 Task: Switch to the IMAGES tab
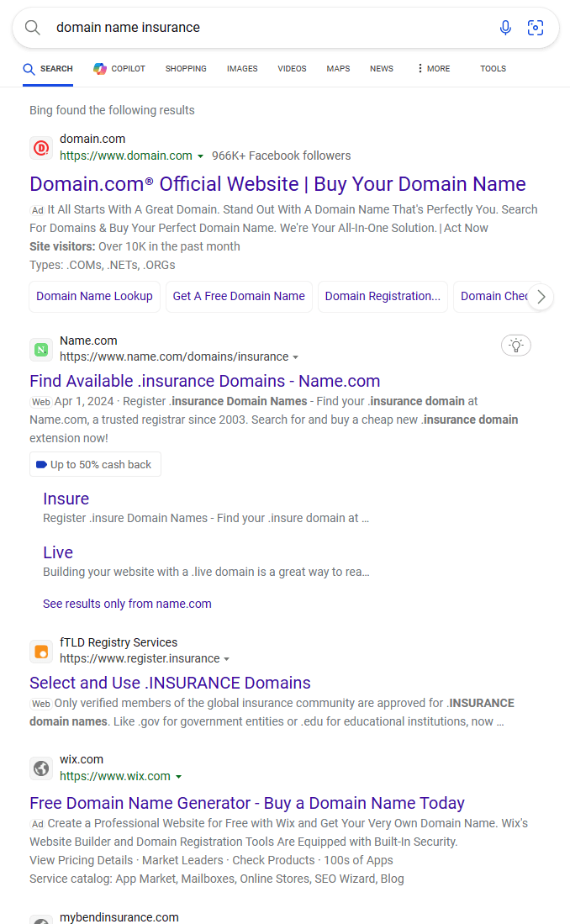[242, 68]
